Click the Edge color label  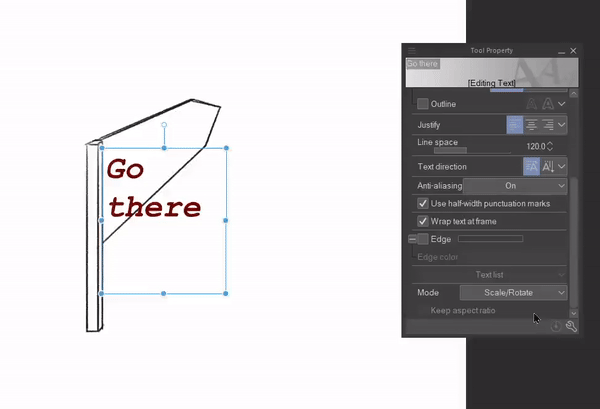click(x=437, y=257)
